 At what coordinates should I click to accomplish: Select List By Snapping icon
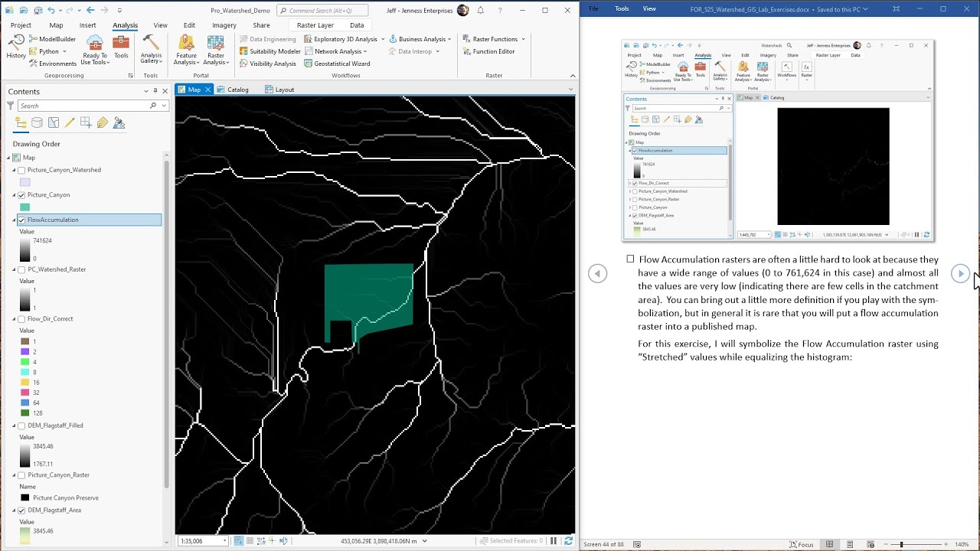click(x=86, y=122)
